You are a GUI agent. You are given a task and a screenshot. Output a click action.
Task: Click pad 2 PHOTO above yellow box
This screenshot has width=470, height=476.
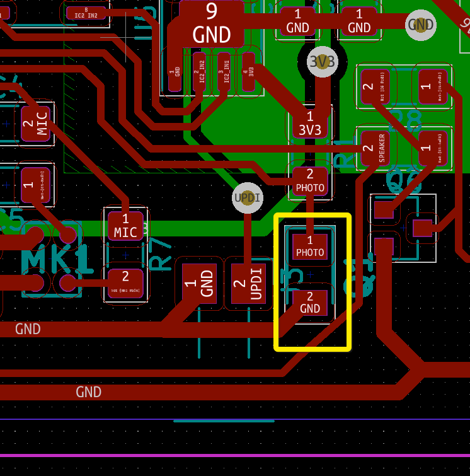tap(310, 180)
